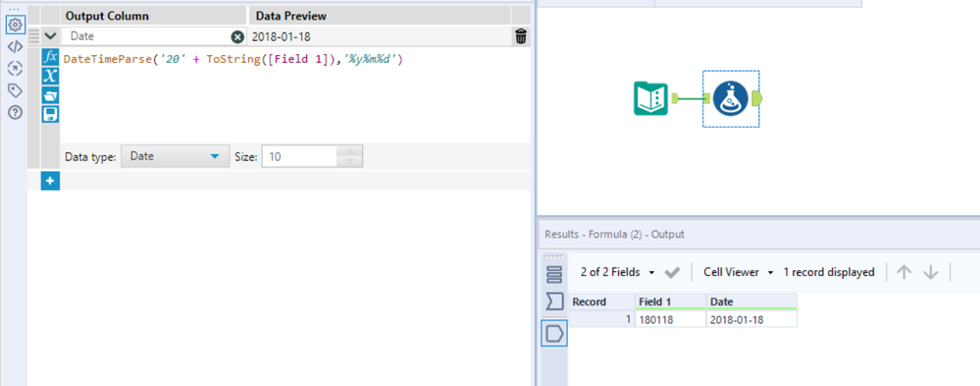Open the X columns and constants list
The width and height of the screenshot is (980, 386).
pos(51,76)
